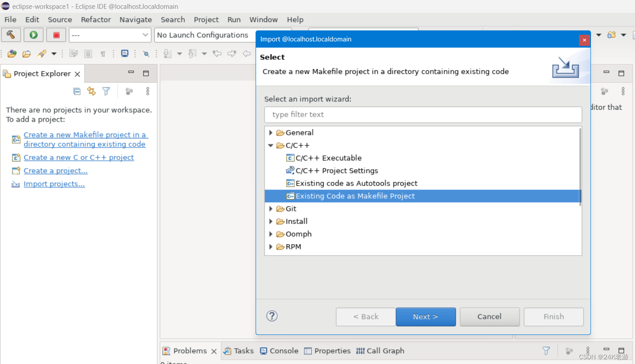
Task: Open the Project Explorer view menu dots
Action: 148,91
